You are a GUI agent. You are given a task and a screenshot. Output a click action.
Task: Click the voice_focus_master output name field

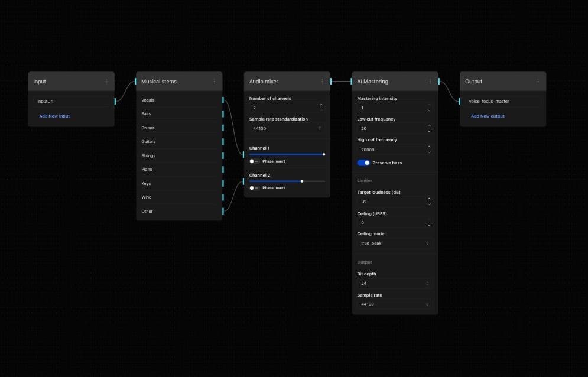tap(501, 102)
